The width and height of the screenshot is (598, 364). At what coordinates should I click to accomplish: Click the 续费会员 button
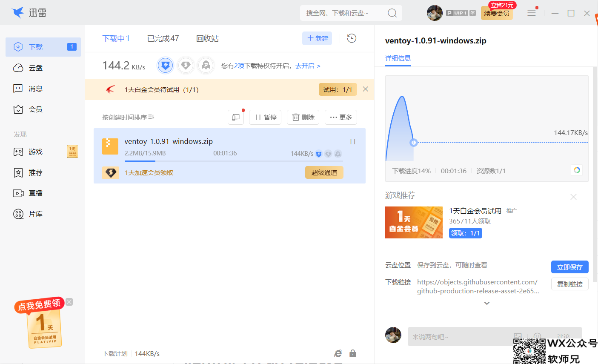tap(497, 13)
